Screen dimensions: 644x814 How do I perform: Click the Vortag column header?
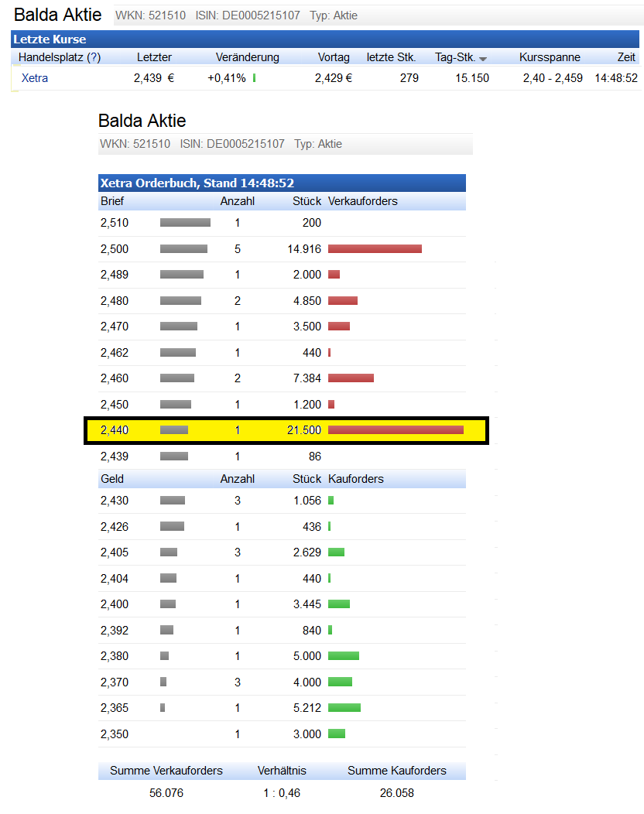click(334, 57)
